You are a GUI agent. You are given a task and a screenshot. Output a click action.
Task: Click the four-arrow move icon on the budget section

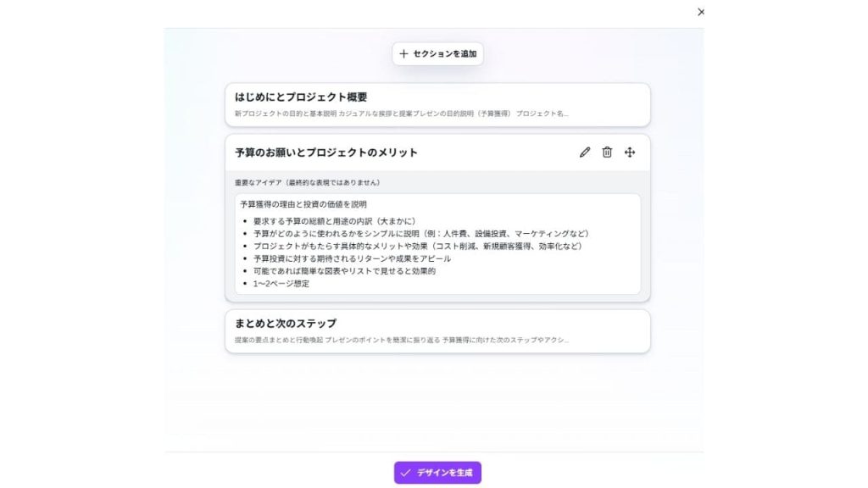tap(630, 152)
